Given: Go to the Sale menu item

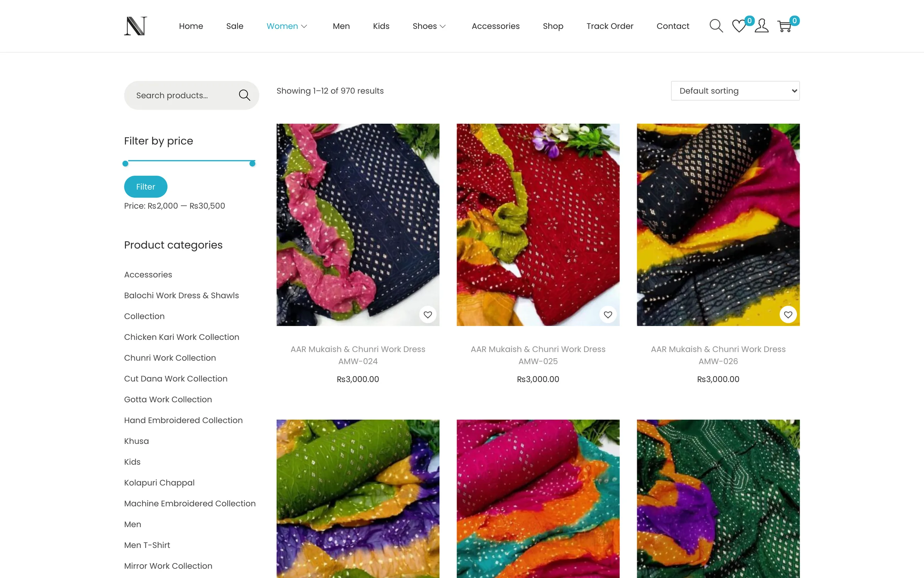Looking at the screenshot, I should [x=235, y=26].
